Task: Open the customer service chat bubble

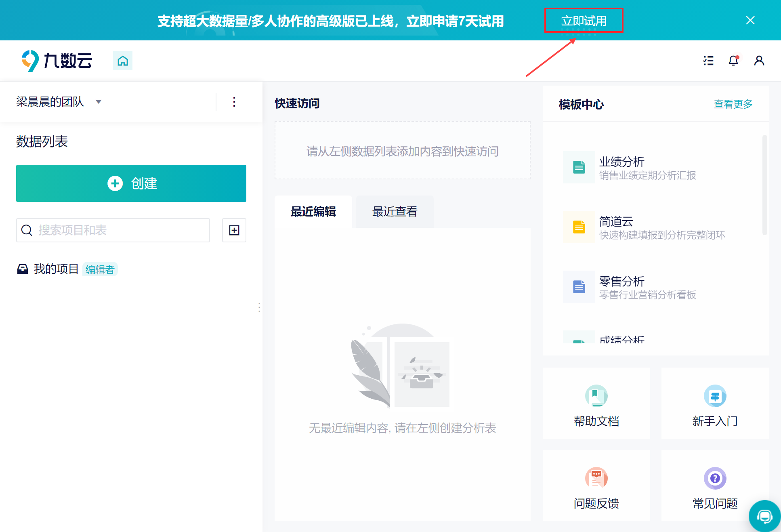Action: click(764, 516)
